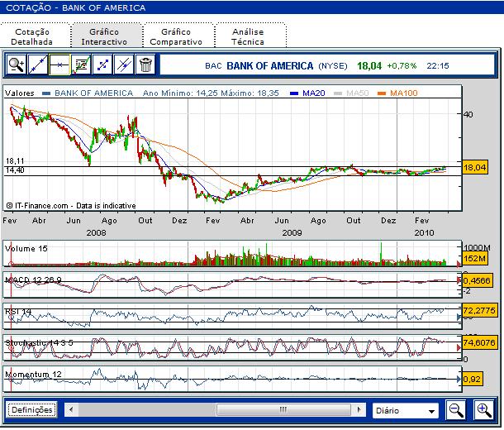Click the 2008 year axis label
The width and height of the screenshot is (504, 430).
[x=96, y=232]
